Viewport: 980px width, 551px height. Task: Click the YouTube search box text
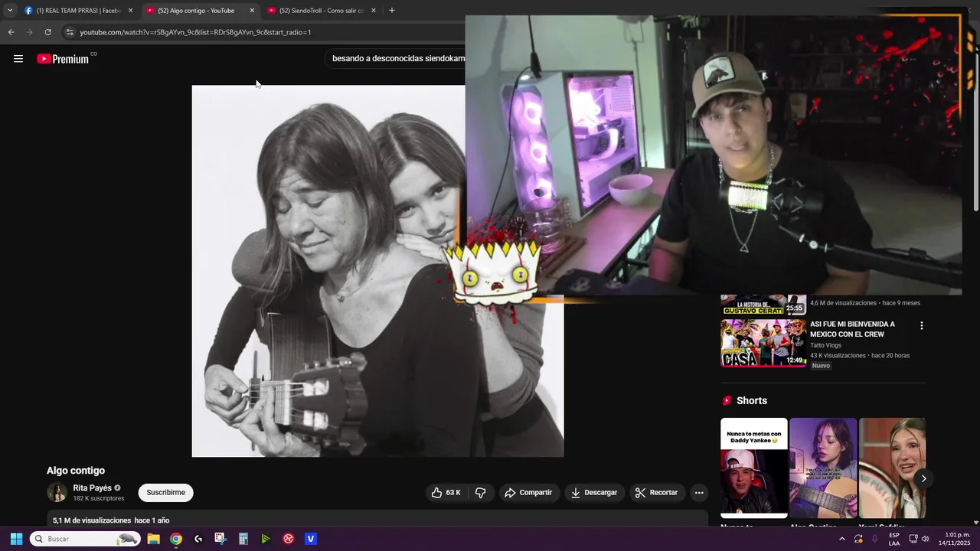click(x=398, y=59)
